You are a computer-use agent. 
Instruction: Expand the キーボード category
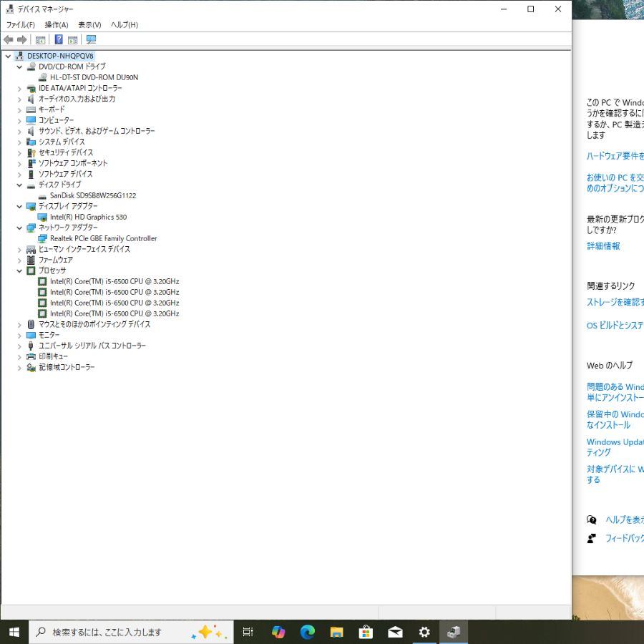point(19,110)
